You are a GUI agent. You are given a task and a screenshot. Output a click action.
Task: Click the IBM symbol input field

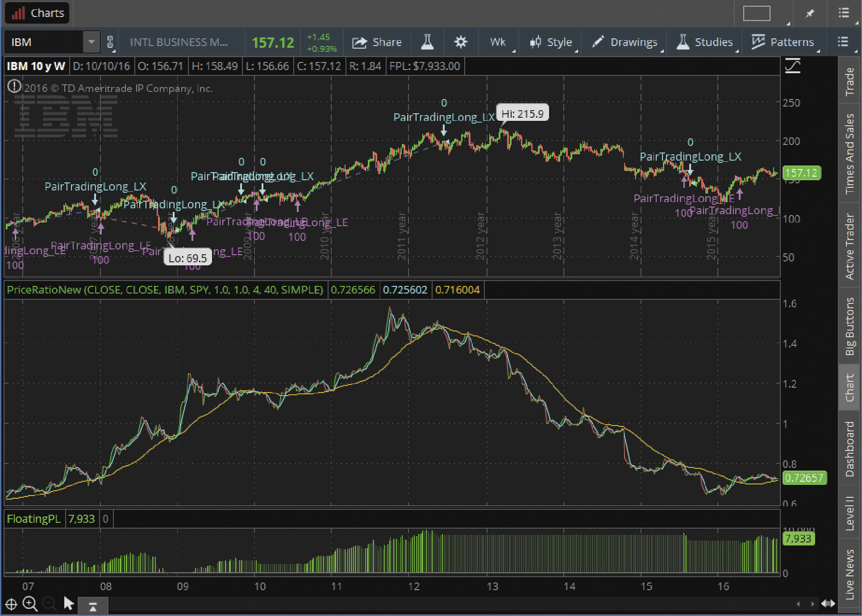[x=45, y=42]
